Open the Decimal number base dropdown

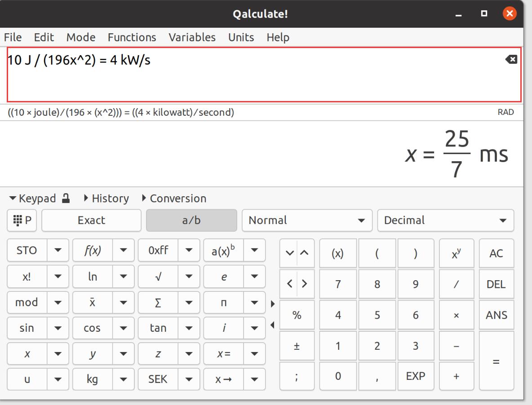coord(445,220)
